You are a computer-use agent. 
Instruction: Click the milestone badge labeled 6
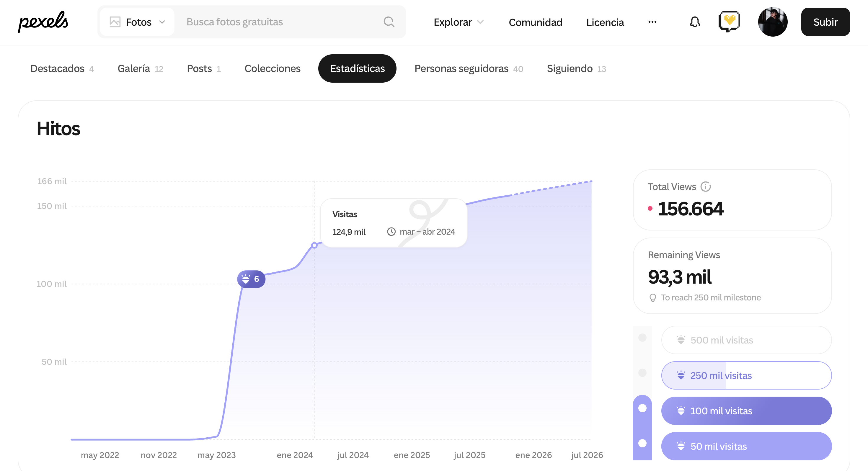pyautogui.click(x=251, y=279)
